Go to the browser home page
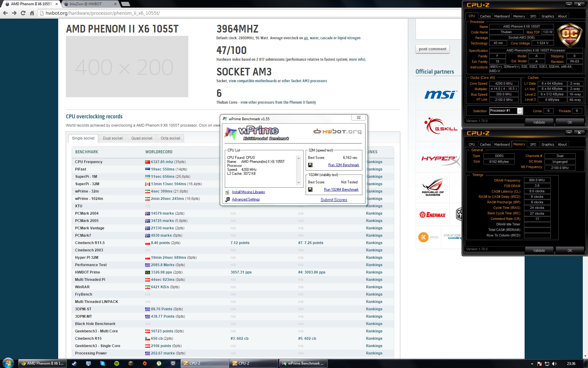 coord(32,13)
